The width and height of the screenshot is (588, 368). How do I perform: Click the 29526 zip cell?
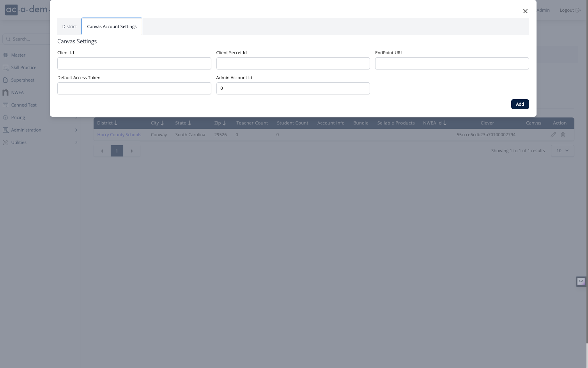[x=220, y=135]
